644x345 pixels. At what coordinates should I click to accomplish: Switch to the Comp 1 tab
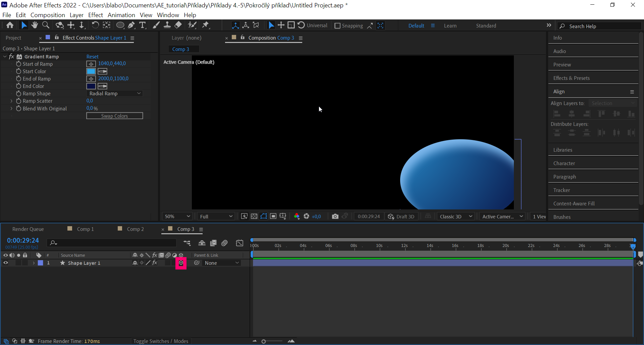pos(84,229)
